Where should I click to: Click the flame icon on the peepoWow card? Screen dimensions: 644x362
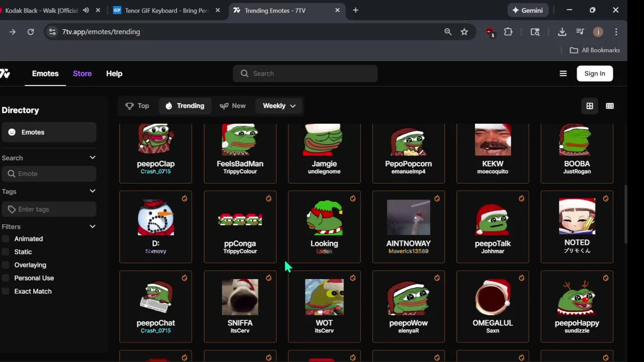(437, 278)
